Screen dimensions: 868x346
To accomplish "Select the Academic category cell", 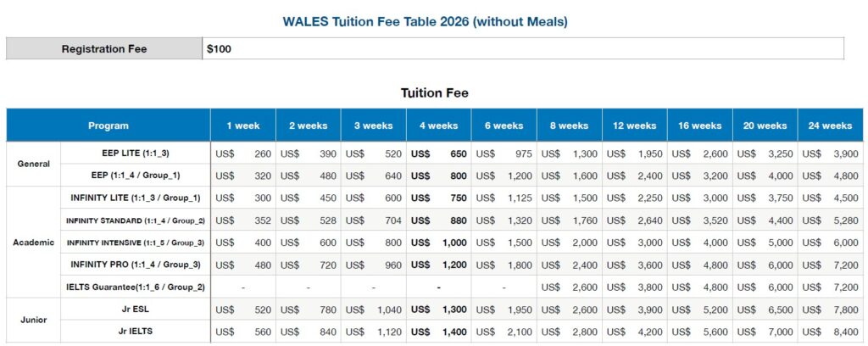I will (34, 243).
